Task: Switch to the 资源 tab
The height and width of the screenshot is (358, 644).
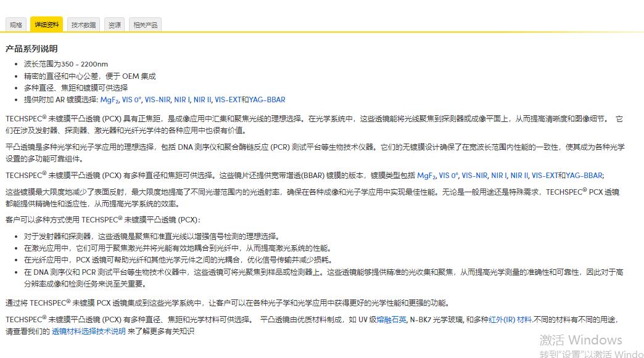Action: [114, 24]
